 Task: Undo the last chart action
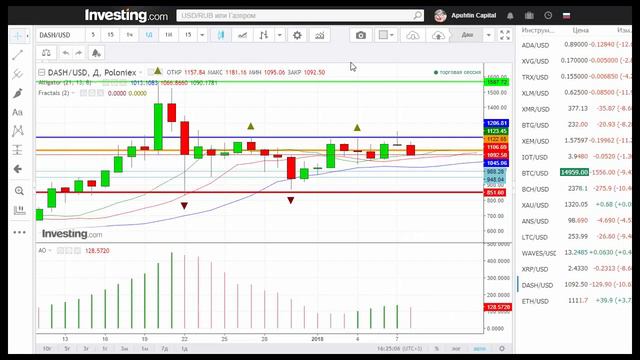(x=65, y=53)
